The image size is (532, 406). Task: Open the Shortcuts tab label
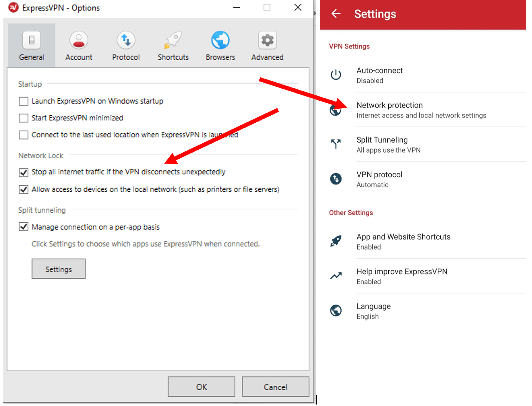click(x=173, y=57)
